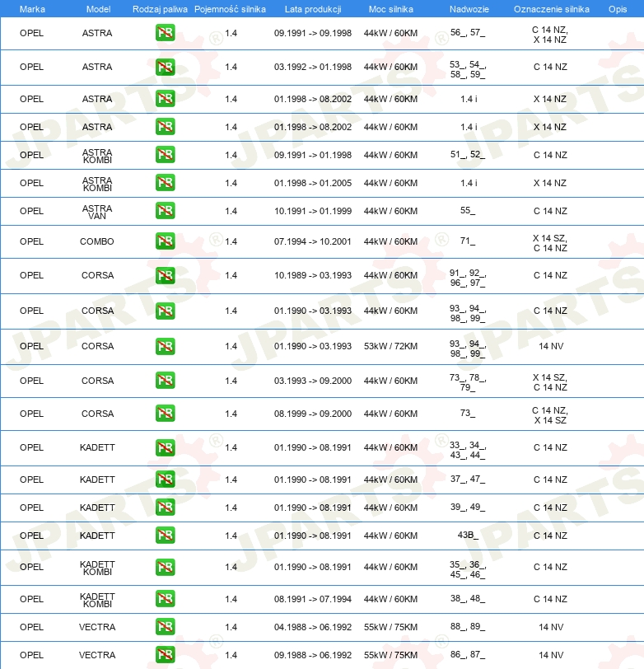The image size is (644, 669).
Task: Click the Oznaczenie silnika column header
Action: [x=552, y=9]
